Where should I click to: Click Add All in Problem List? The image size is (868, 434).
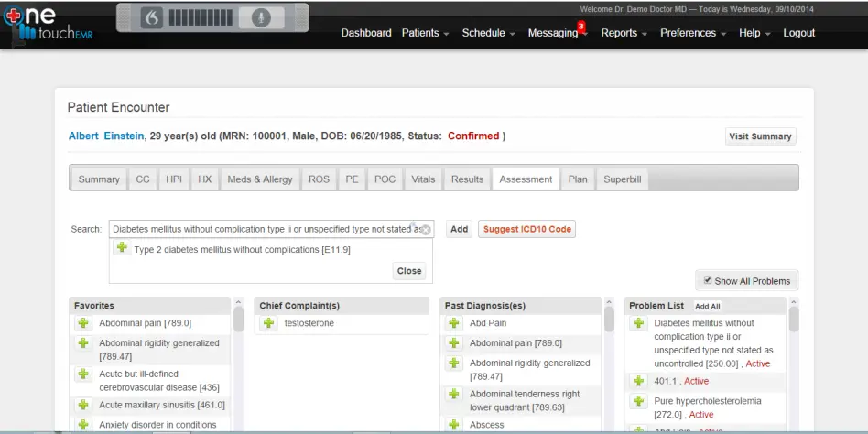click(x=708, y=306)
